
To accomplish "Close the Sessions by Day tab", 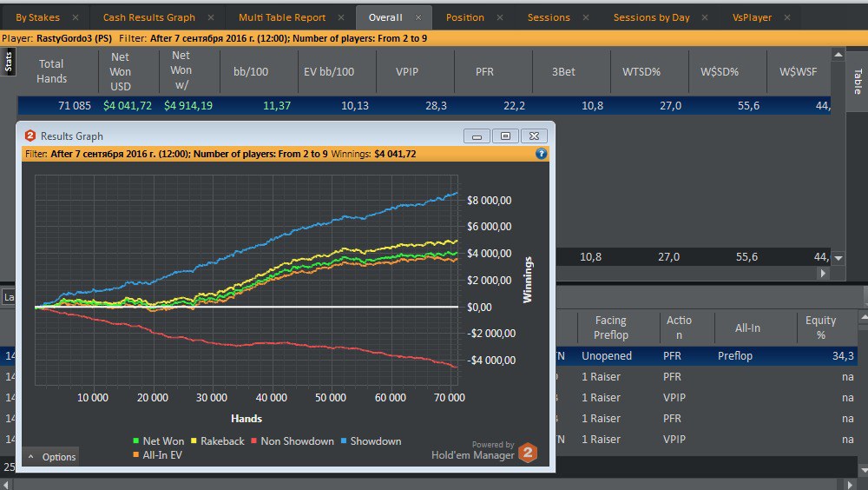I will 705,17.
